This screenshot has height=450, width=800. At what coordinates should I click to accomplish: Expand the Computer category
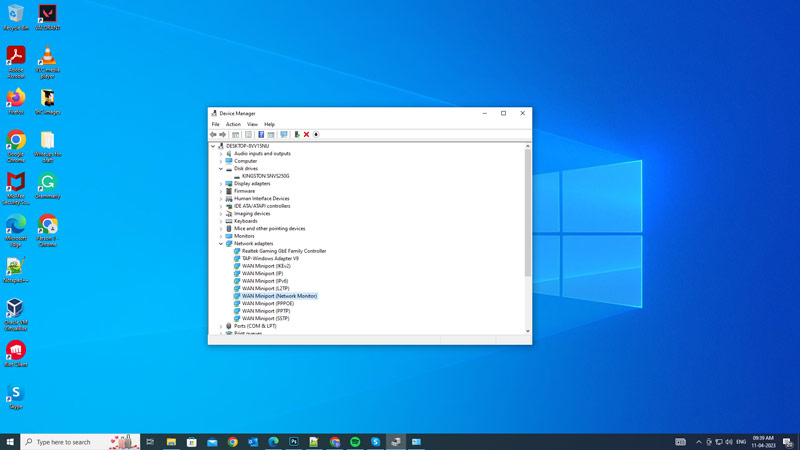pyautogui.click(x=221, y=161)
